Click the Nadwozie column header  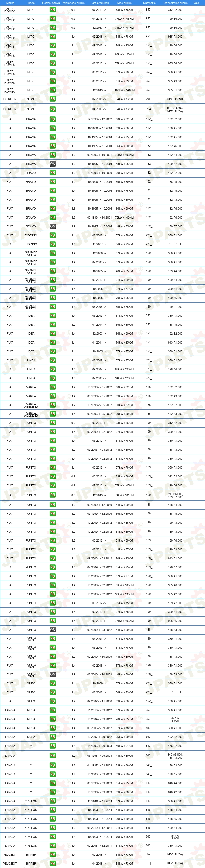[x=149, y=3]
